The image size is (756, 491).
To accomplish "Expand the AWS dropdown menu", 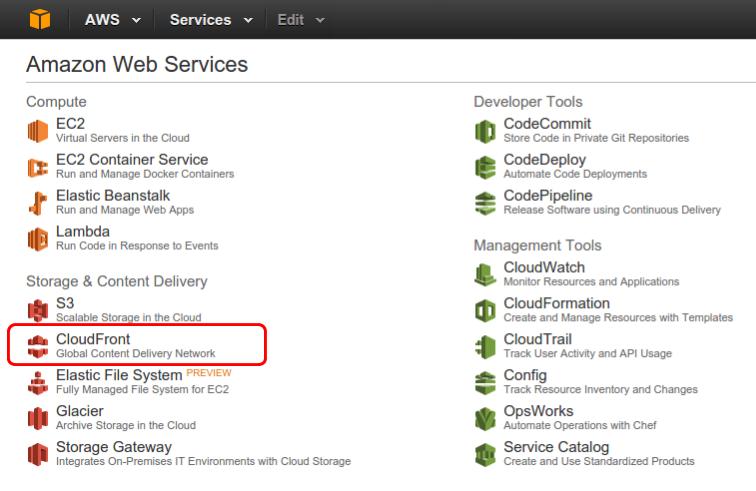I will click(x=113, y=20).
